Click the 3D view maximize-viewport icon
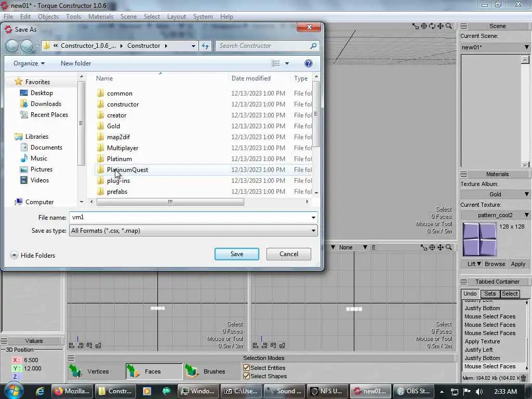Viewport: 532px width, 399px height. click(x=415, y=26)
